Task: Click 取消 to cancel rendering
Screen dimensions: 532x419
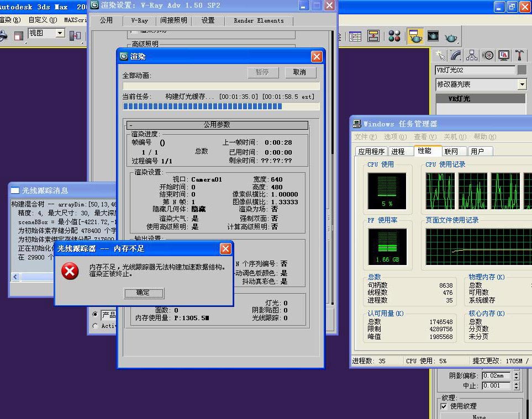Action: coord(299,72)
